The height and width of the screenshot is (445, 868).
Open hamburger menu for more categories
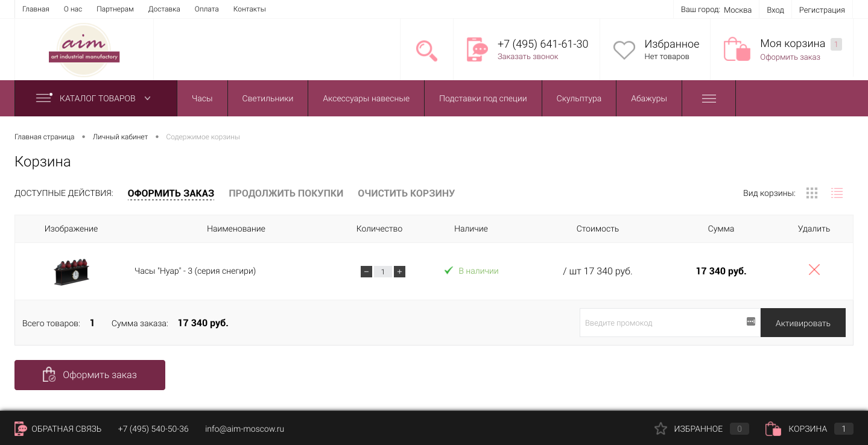[709, 98]
